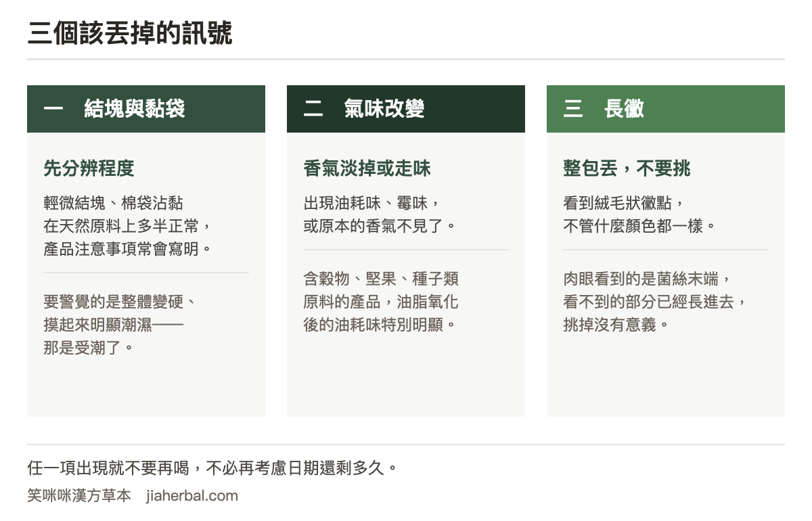Open the jiaherbal.com link
Screen dimensions: 812x521
(192, 496)
